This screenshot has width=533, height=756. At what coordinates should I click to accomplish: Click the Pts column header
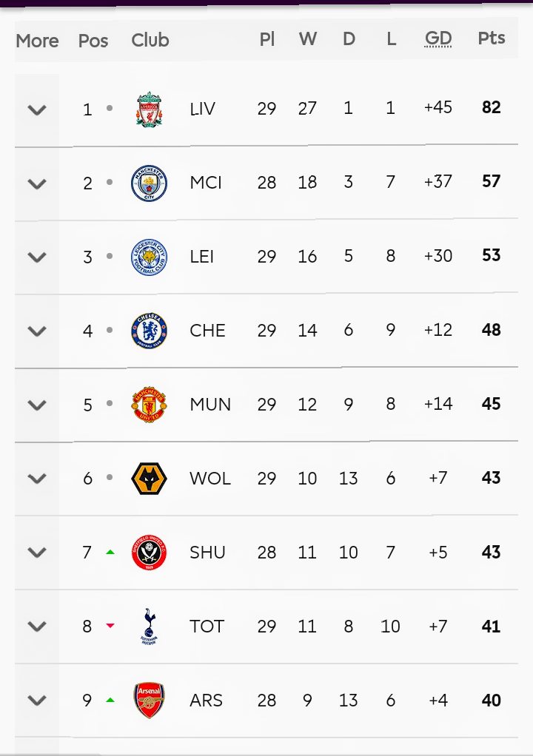(492, 39)
